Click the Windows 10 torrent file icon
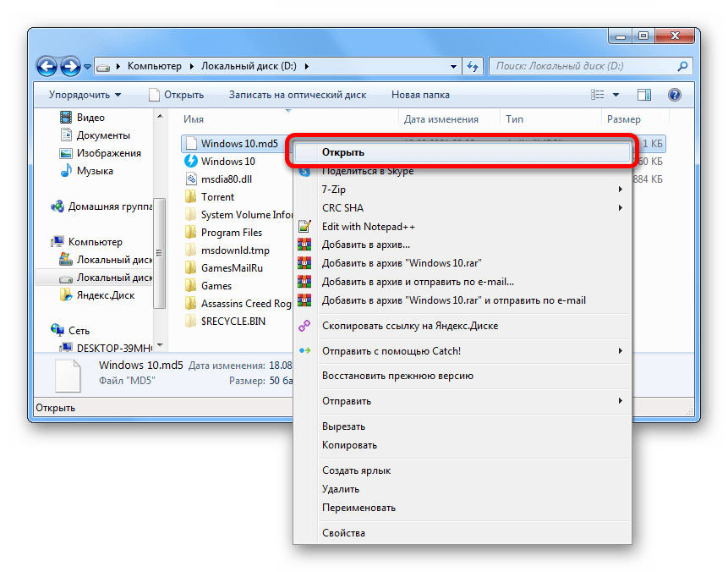Screen dimensions: 728x572 point(191,162)
